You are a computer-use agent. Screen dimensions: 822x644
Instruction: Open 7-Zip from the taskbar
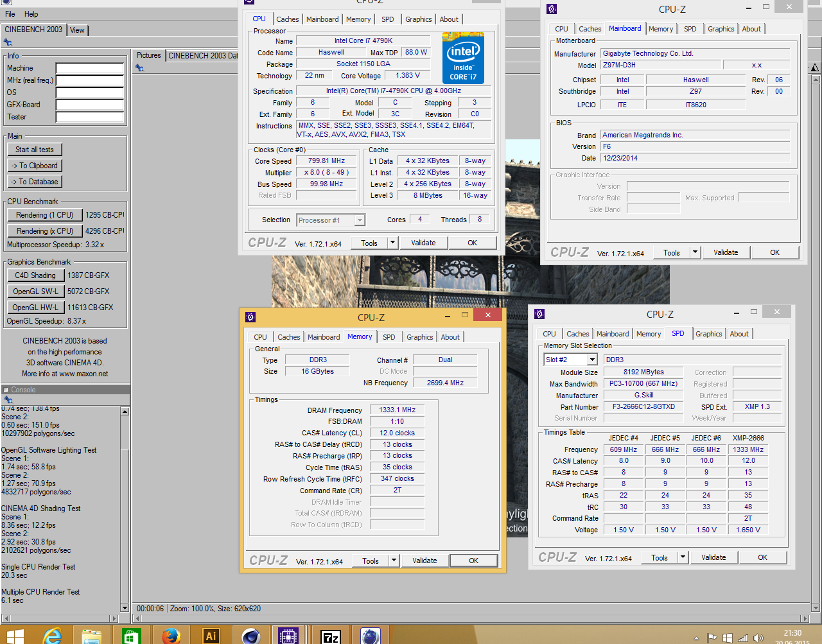click(331, 637)
